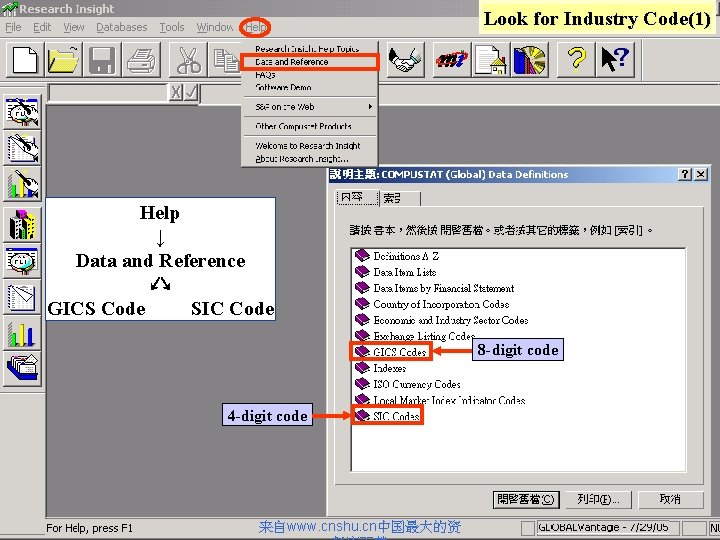The height and width of the screenshot is (540, 720).
Task: Click the sidebar buildings icon
Action: tap(22, 225)
